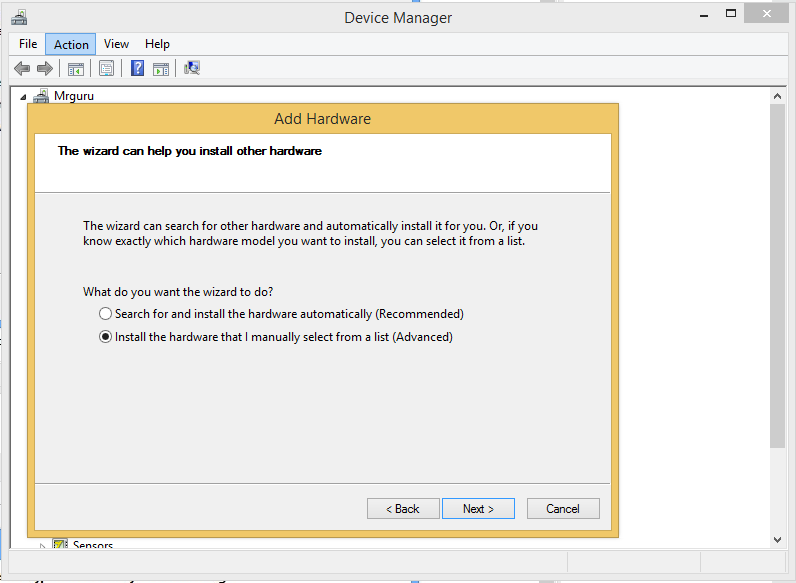The width and height of the screenshot is (796, 583).
Task: Click the Back arrow toolbar icon
Action: [x=22, y=68]
